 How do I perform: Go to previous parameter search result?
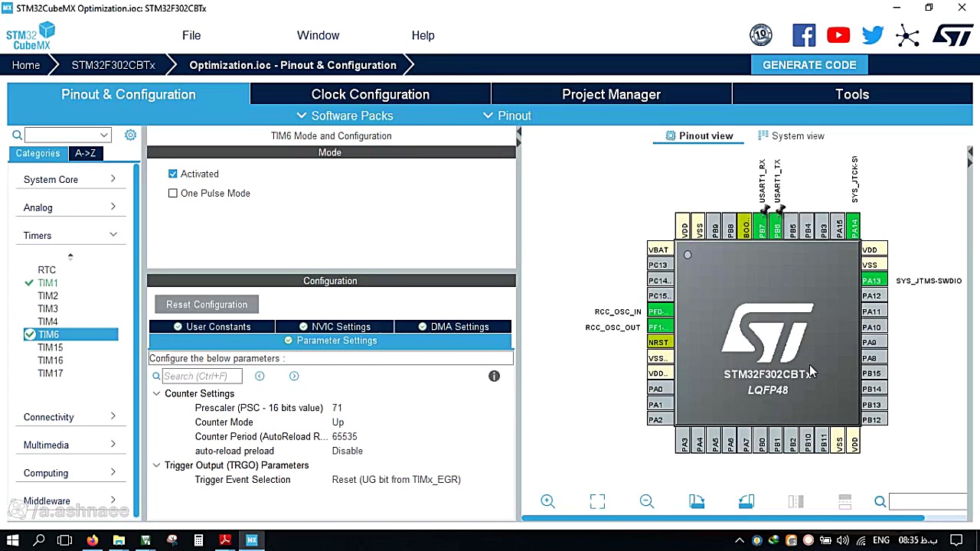click(260, 376)
